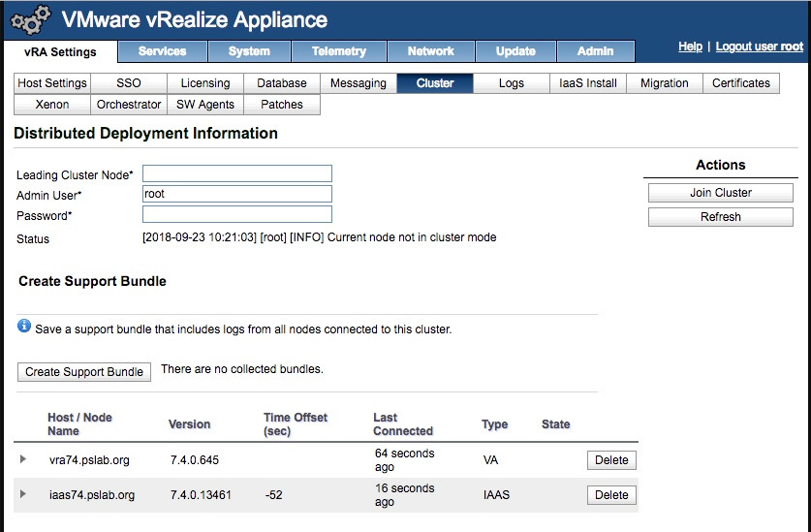Open the Messaging sub-tab

click(x=359, y=83)
